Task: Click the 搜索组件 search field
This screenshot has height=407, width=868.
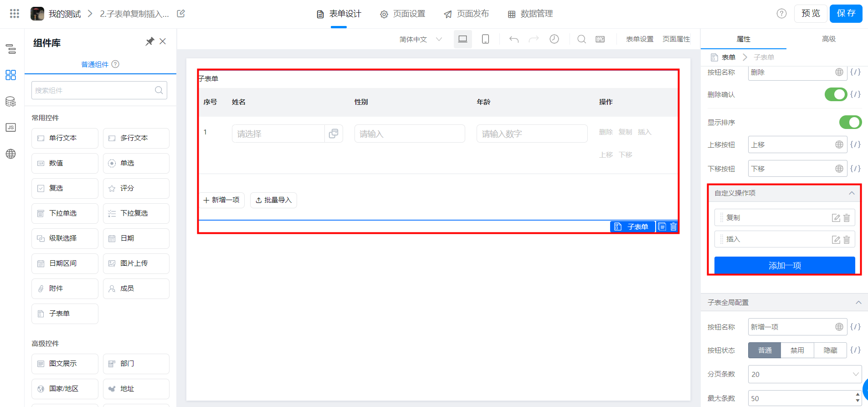Action: click(93, 90)
